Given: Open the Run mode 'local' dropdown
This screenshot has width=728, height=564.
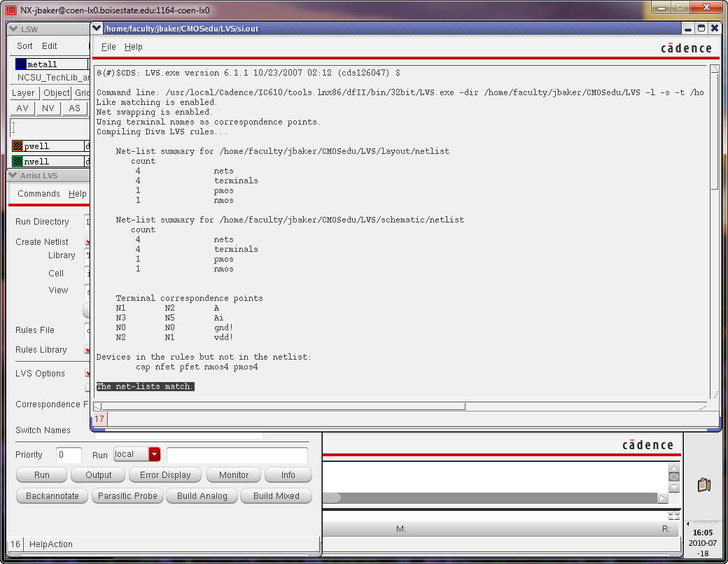Looking at the screenshot, I should point(137,454).
